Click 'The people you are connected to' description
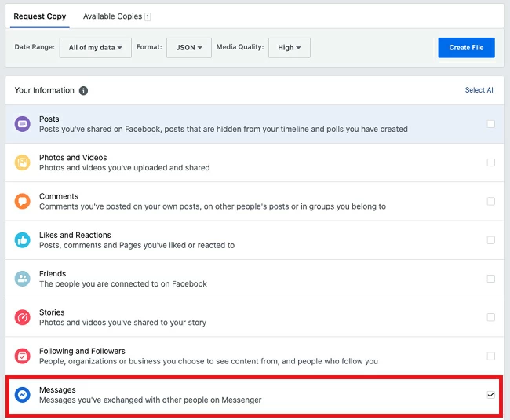This screenshot has width=510, height=420. (x=123, y=284)
